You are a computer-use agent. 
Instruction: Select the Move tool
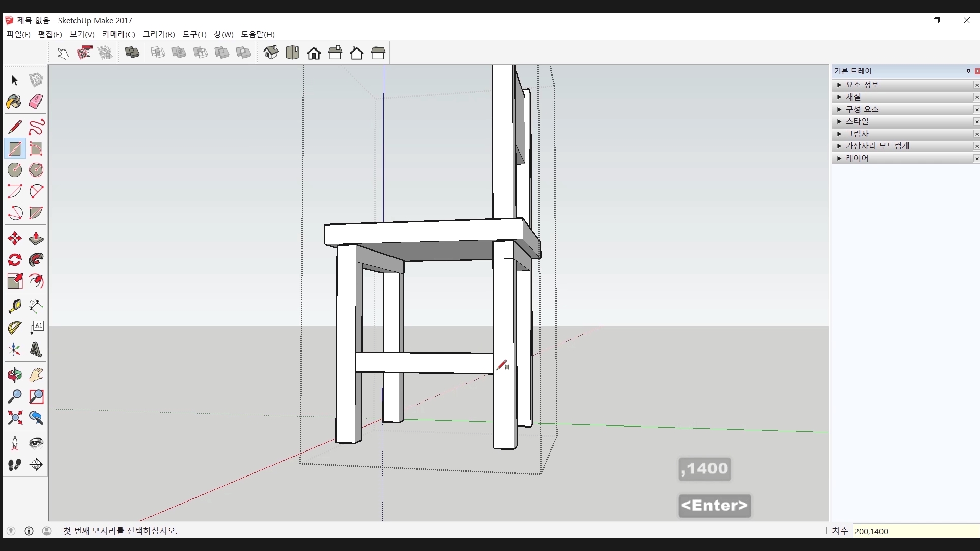pyautogui.click(x=14, y=238)
